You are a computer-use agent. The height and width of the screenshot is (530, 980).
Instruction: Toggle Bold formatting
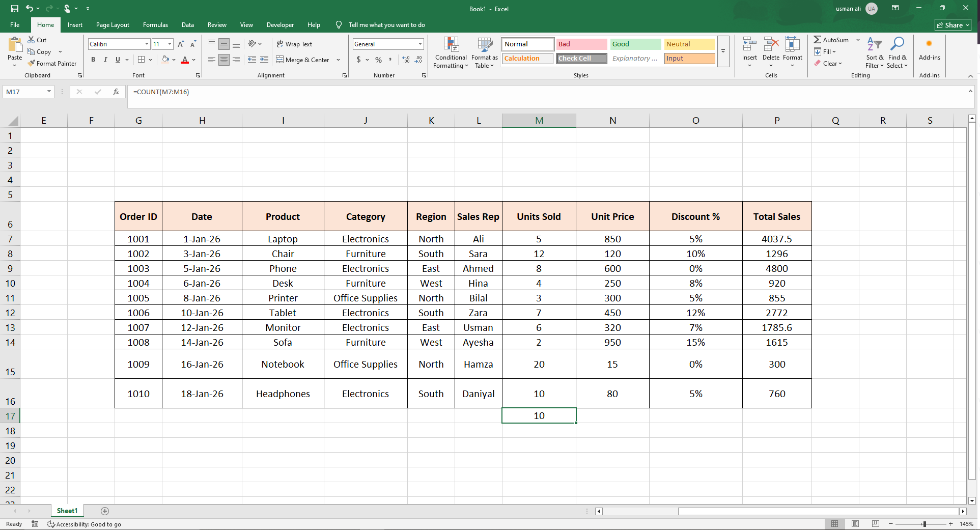93,60
